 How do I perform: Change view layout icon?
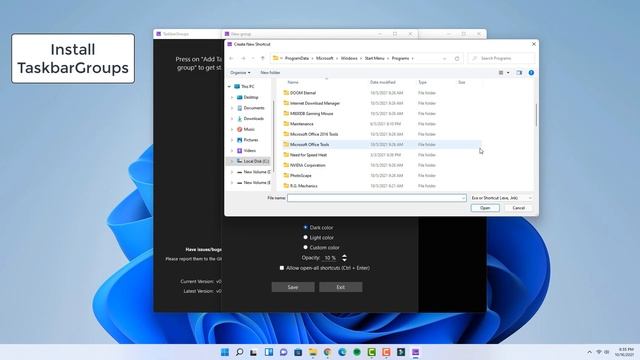pyautogui.click(x=501, y=73)
